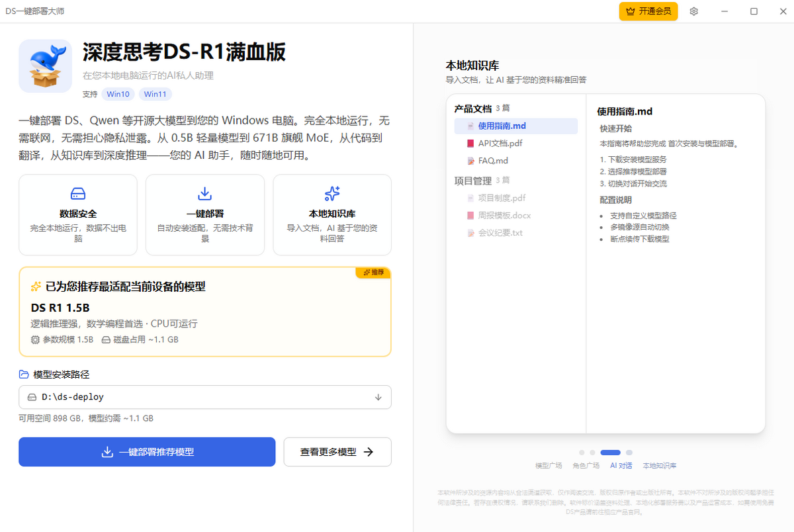Screen dimensions: 794x532
Task: Select the last carousel dot
Action: (629, 453)
